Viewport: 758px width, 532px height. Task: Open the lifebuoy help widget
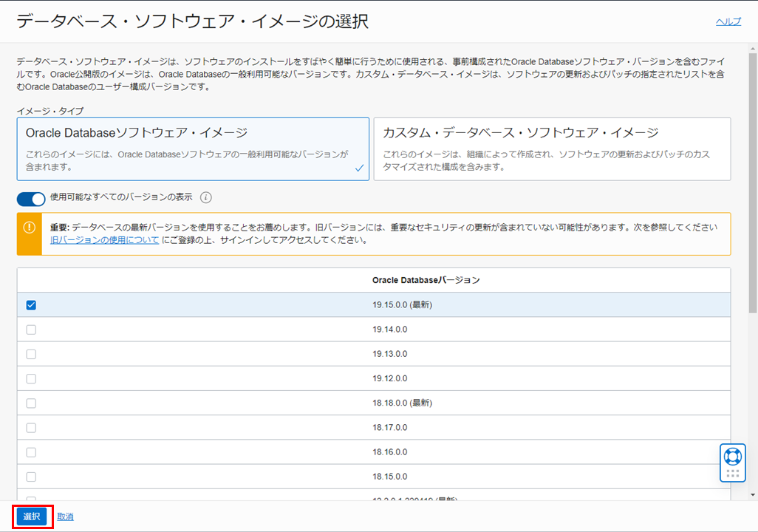732,456
